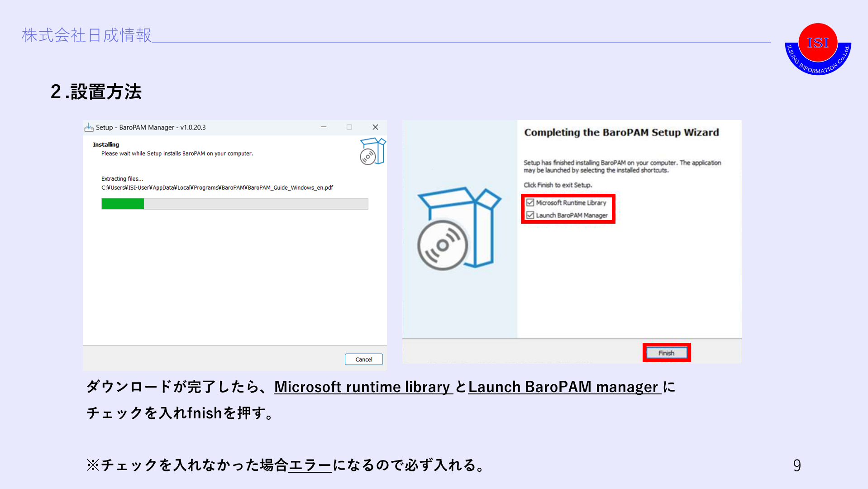The width and height of the screenshot is (868, 489).
Task: Click the large box-and-disc wizard image
Action: pos(459,229)
